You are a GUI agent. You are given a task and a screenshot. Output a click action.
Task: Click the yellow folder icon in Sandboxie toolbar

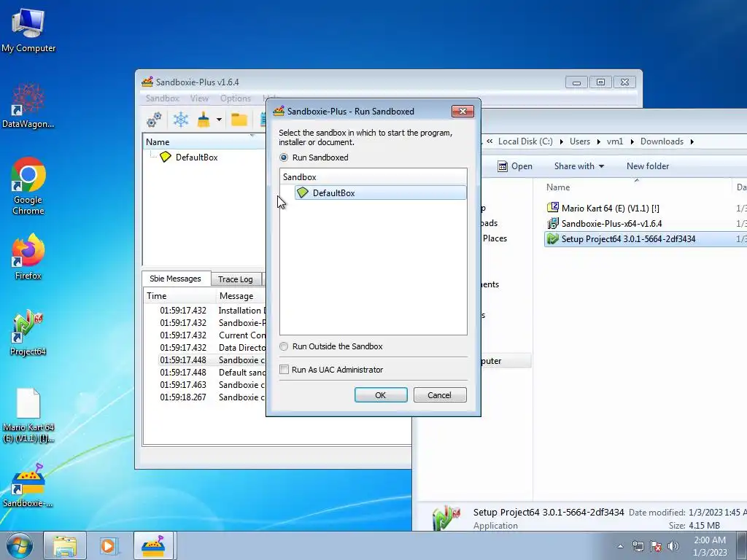239,120
